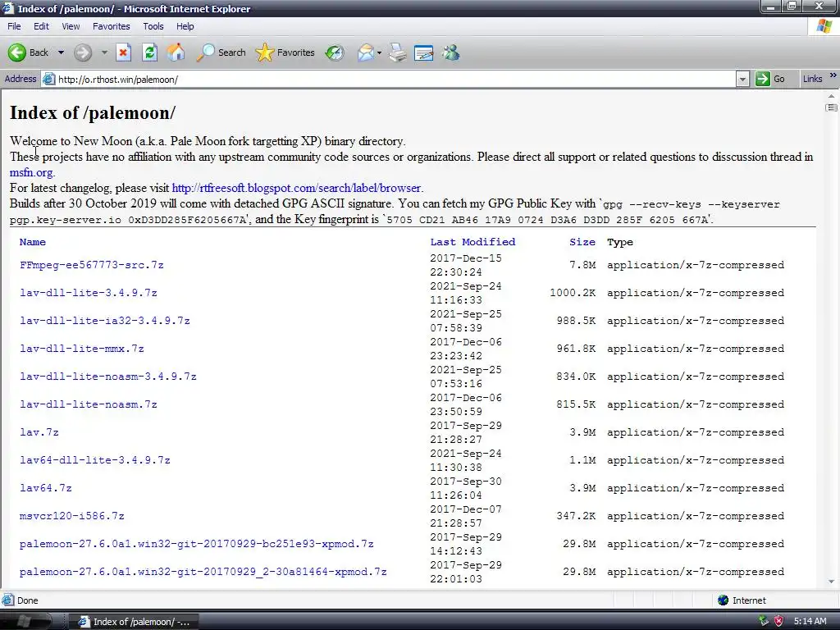Download msvcr120-i586.7z
Viewport: 840px width, 630px height.
pos(72,516)
